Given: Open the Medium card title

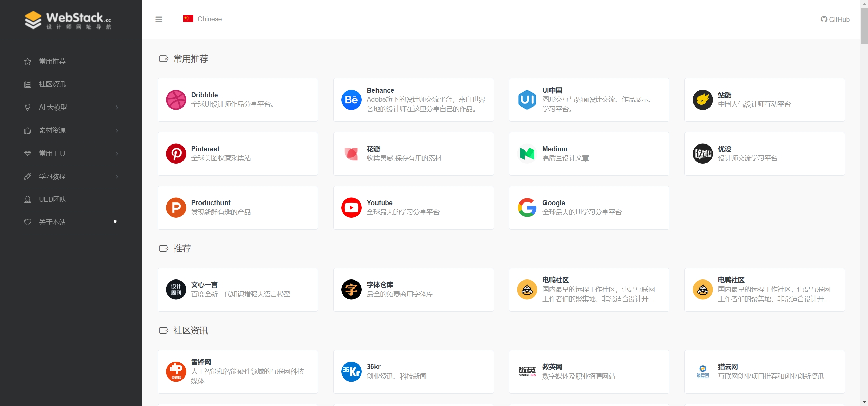Looking at the screenshot, I should (x=555, y=149).
